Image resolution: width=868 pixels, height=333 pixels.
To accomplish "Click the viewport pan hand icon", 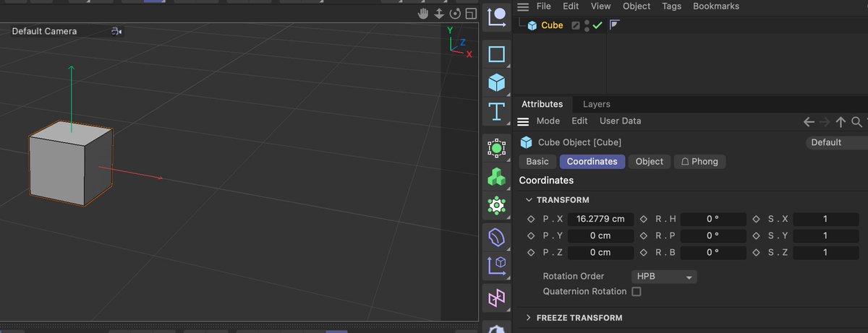I will click(424, 14).
